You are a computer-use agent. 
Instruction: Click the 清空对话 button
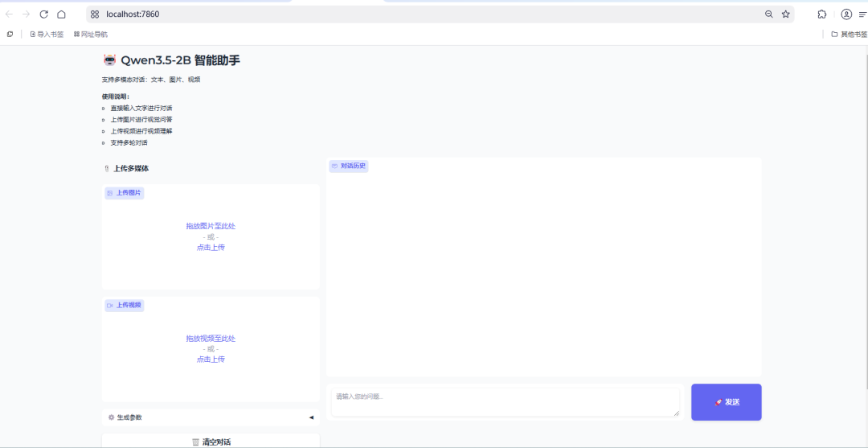pos(211,441)
